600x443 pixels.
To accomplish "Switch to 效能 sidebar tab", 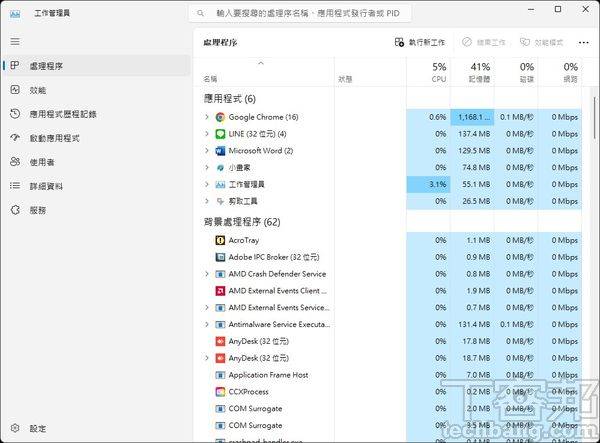I will coord(96,90).
